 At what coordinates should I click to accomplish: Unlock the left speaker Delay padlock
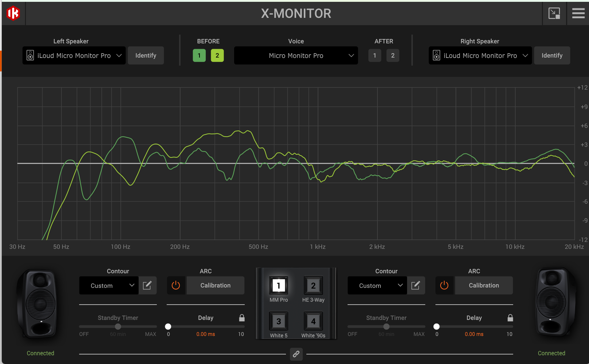click(242, 318)
